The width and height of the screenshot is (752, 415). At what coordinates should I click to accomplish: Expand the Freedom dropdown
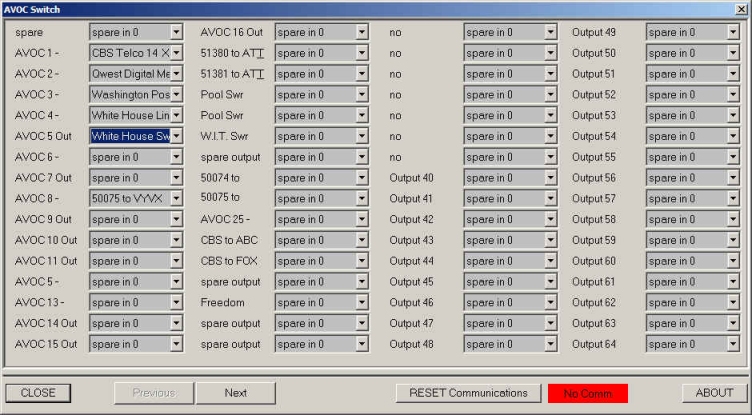[362, 303]
